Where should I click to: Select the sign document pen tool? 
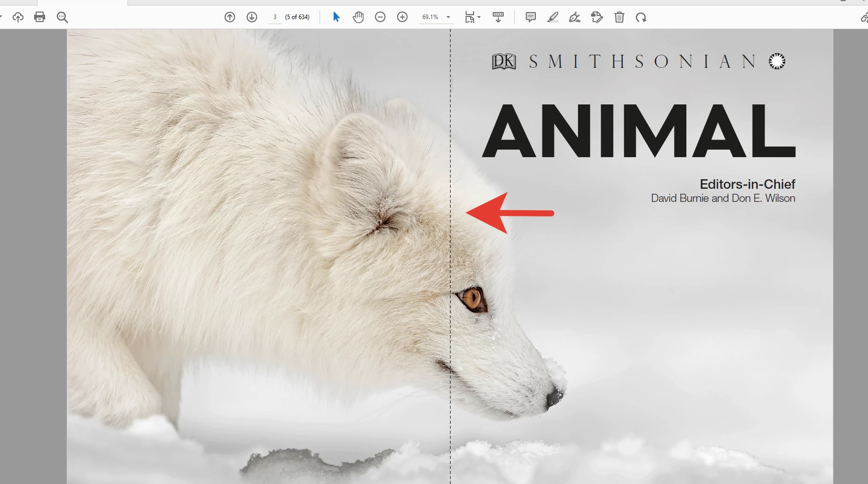tap(575, 18)
